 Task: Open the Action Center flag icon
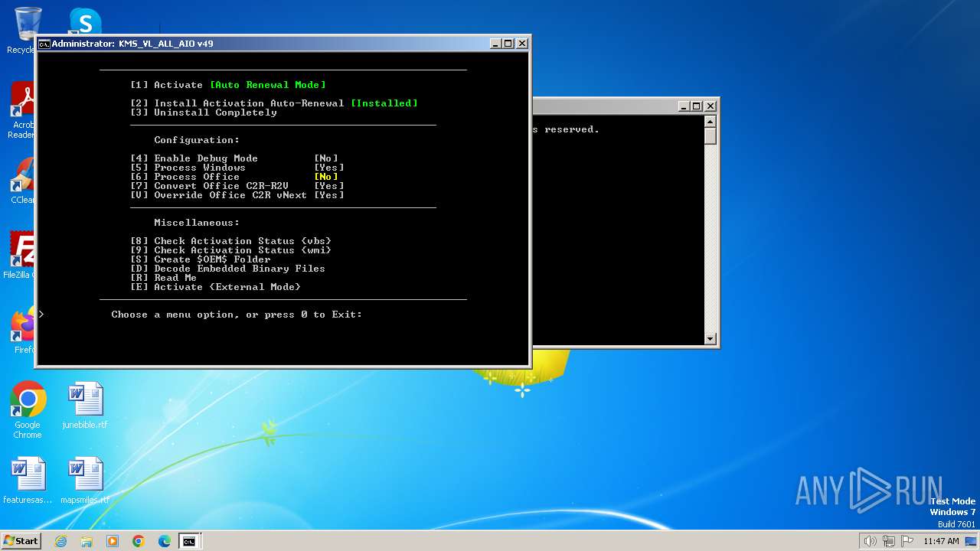[907, 541]
